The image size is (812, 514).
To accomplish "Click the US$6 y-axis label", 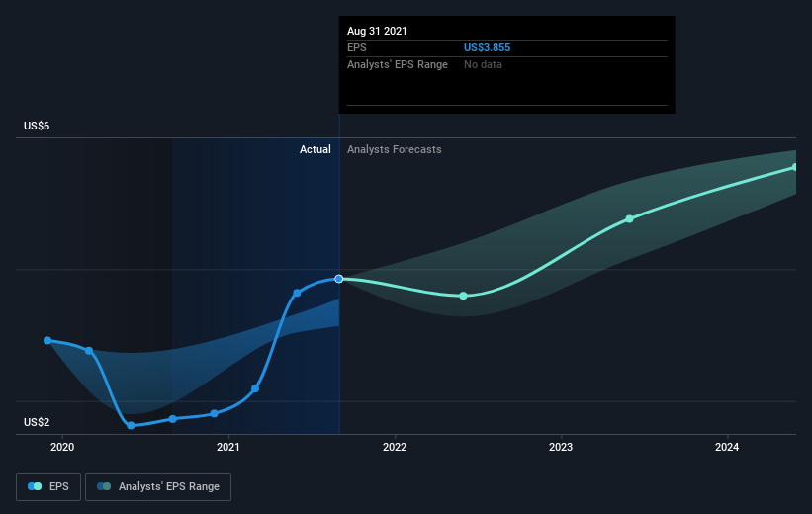I will pyautogui.click(x=37, y=126).
